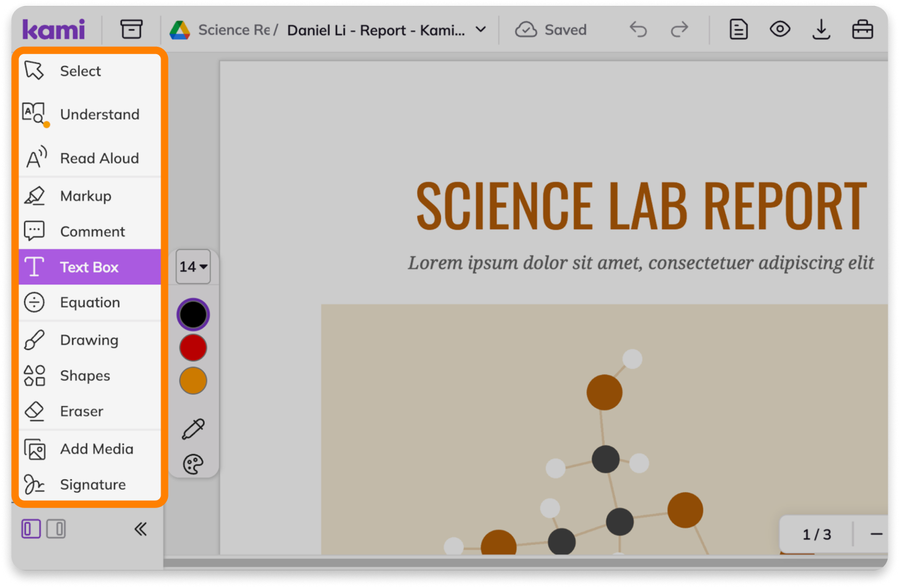Open the color palette icon
Image resolution: width=900 pixels, height=588 pixels.
[x=193, y=464]
